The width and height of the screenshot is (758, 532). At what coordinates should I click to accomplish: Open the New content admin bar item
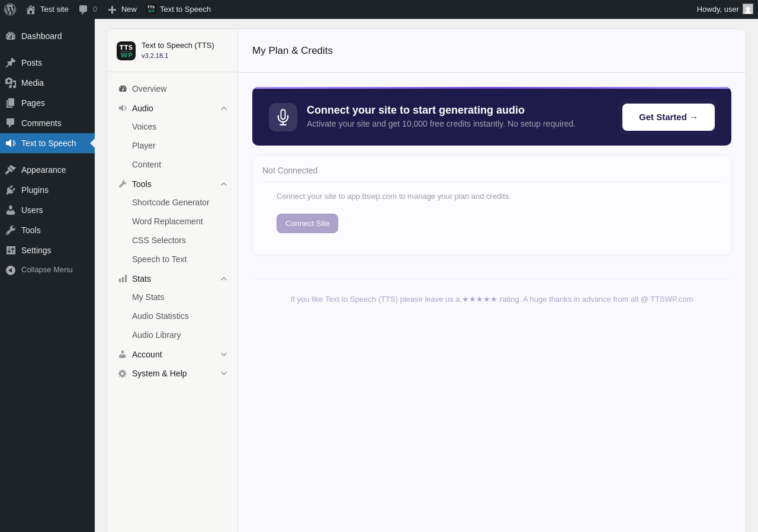[122, 9]
